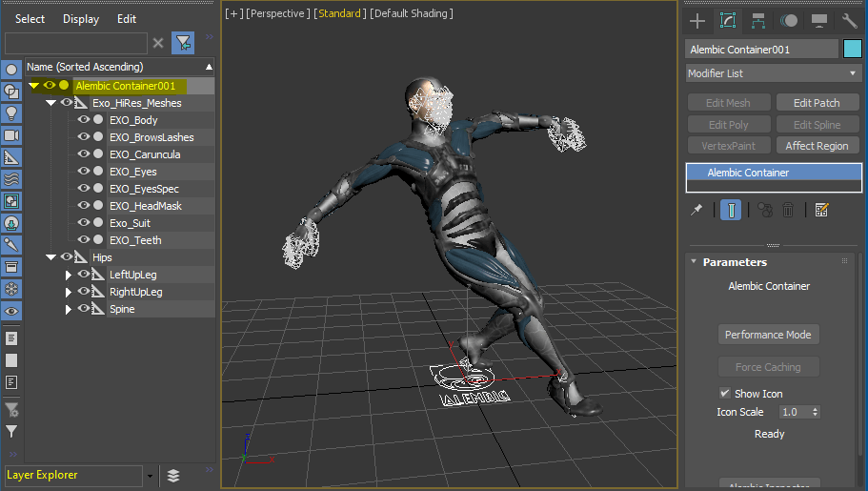Hide EXO_Eyes with its eye icon
Viewport: 868px width, 491px height.
(x=84, y=172)
